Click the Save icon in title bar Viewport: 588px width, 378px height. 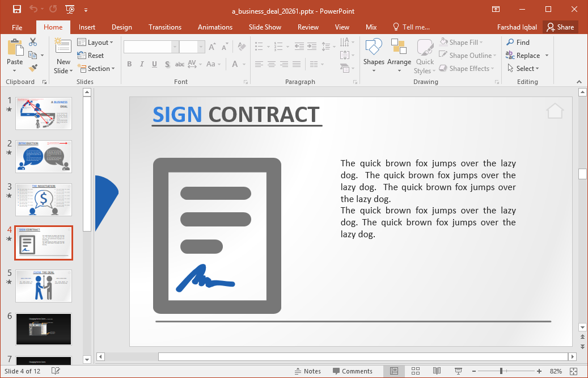coord(16,9)
